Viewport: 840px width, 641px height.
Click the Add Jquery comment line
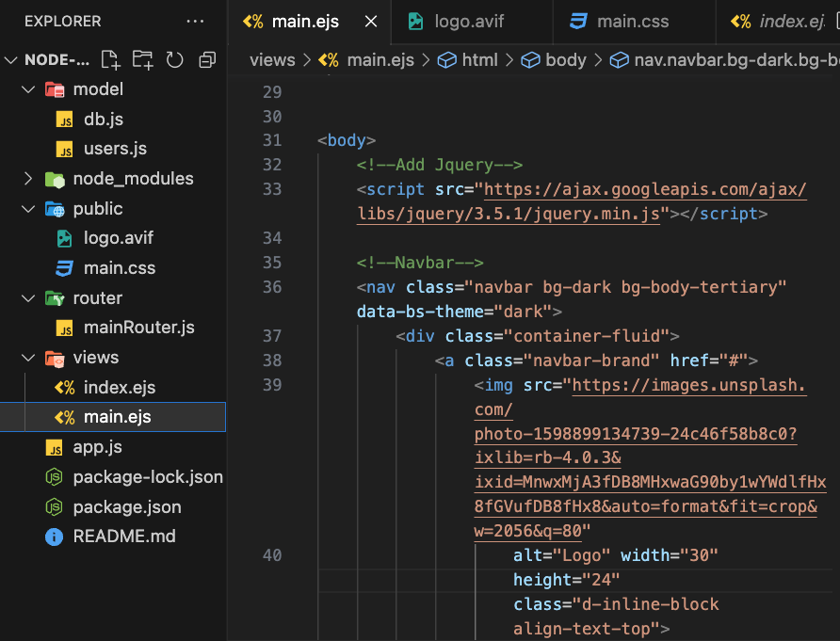(x=439, y=165)
